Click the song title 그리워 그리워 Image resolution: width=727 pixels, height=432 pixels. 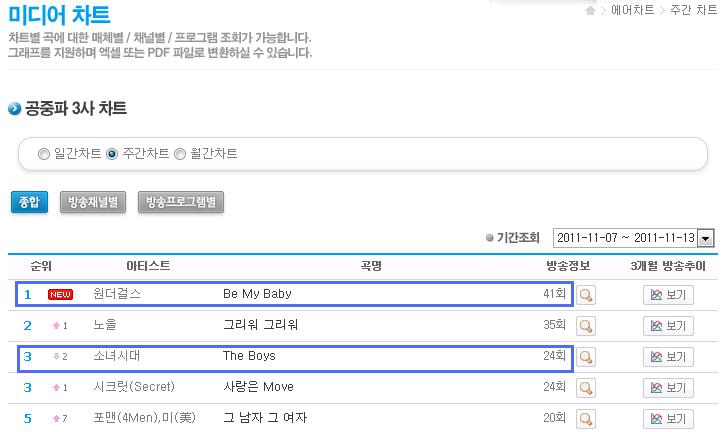(260, 325)
